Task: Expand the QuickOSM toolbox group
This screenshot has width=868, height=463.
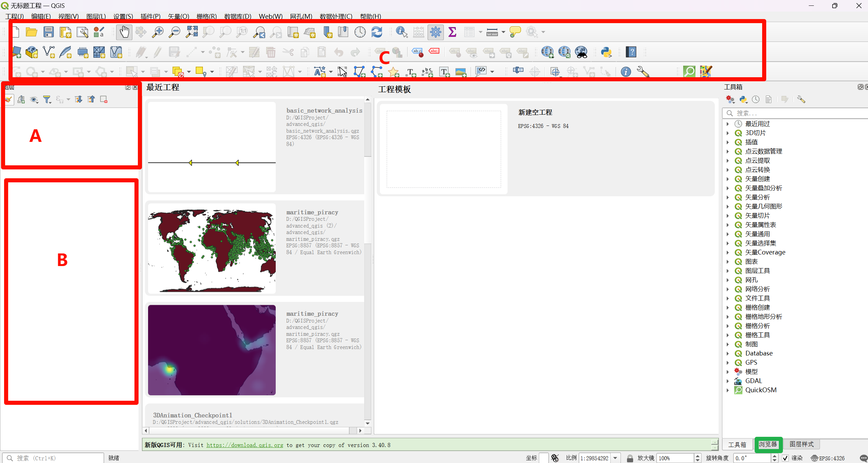Action: [x=728, y=390]
